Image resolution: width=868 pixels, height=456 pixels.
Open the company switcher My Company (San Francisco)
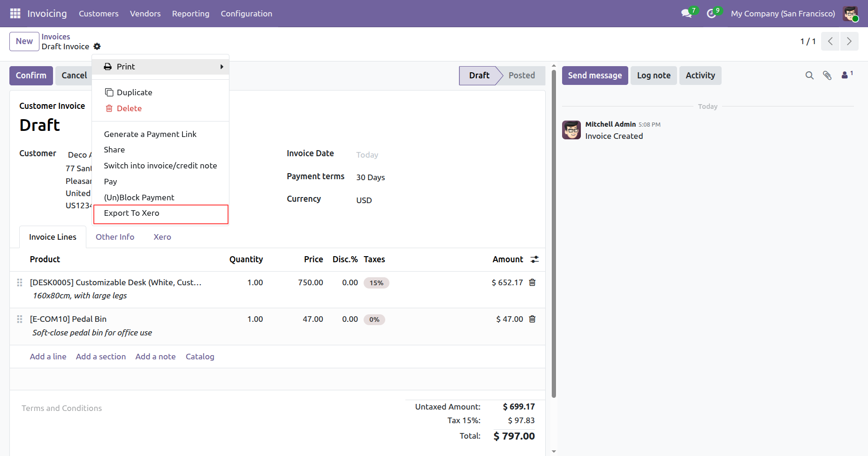coord(783,14)
